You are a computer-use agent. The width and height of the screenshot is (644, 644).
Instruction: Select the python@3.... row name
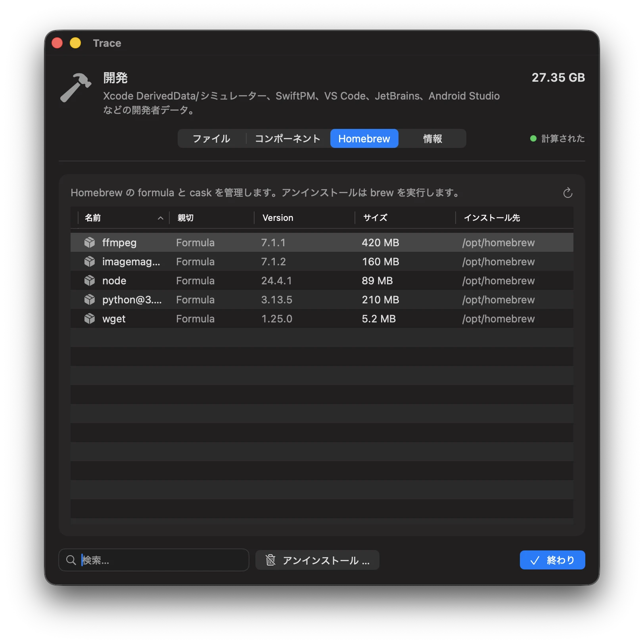(x=132, y=299)
